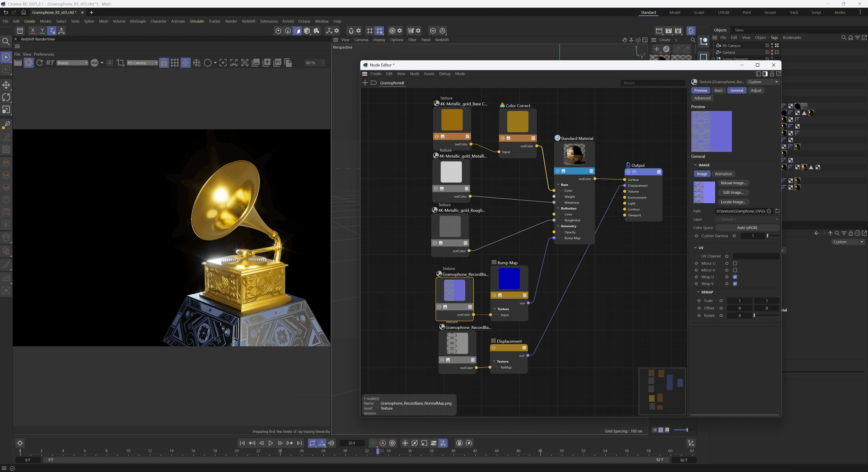Open the Beauty AOV dropdown
Image resolution: width=868 pixels, height=472 pixels.
coord(72,63)
